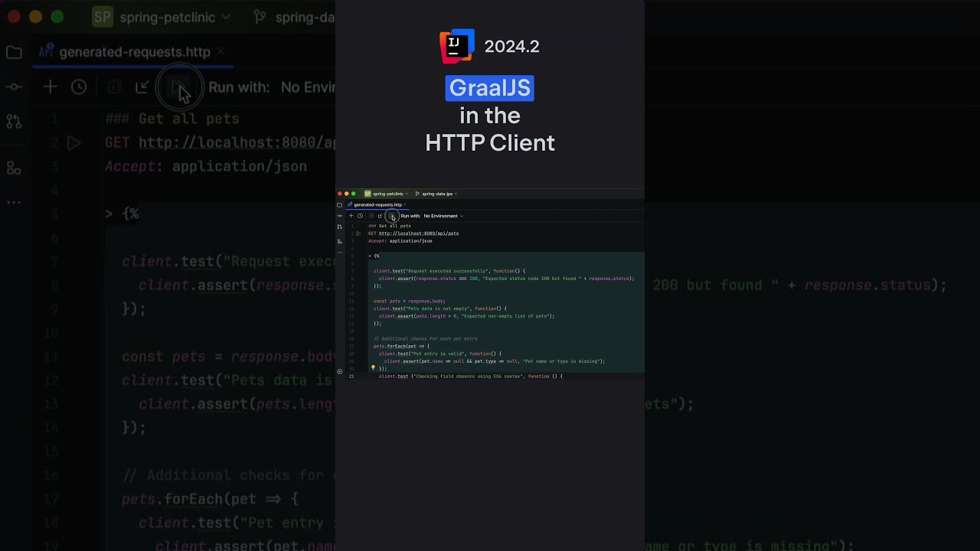Click the yellow lightbulb intention icon

pos(374,368)
